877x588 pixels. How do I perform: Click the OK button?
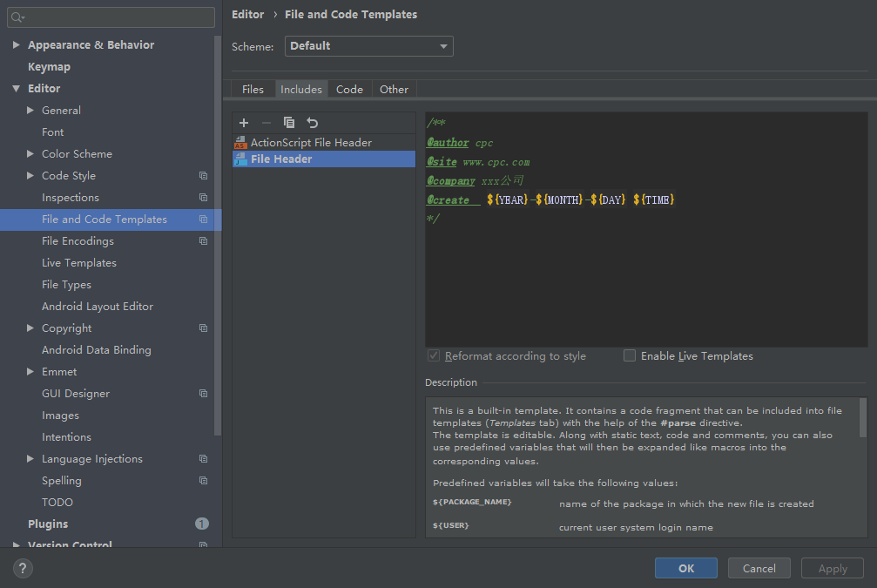[686, 569]
